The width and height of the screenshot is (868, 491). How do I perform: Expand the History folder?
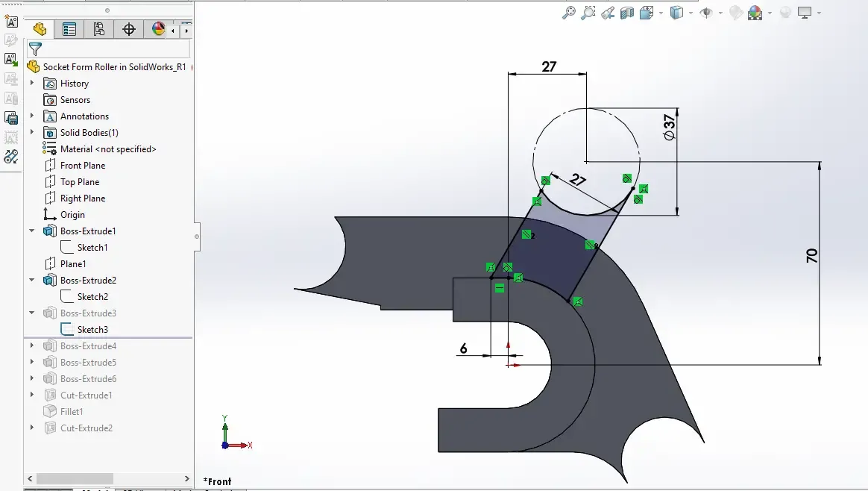pyautogui.click(x=31, y=83)
